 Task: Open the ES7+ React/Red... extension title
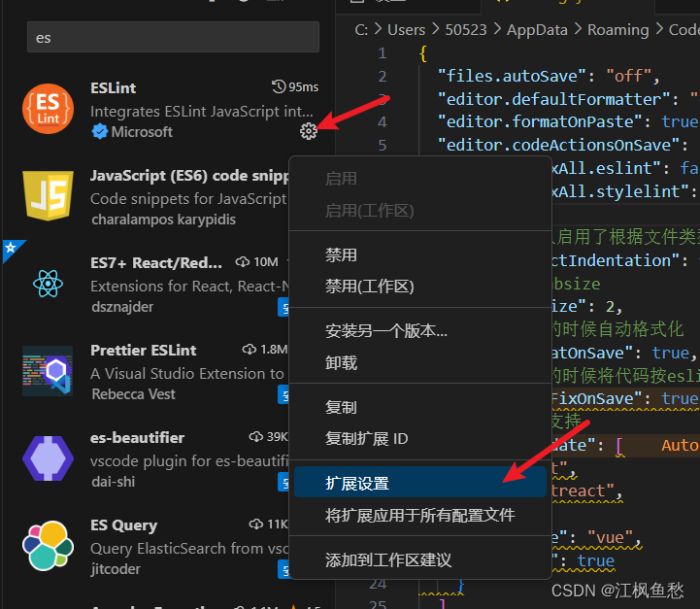(x=156, y=263)
